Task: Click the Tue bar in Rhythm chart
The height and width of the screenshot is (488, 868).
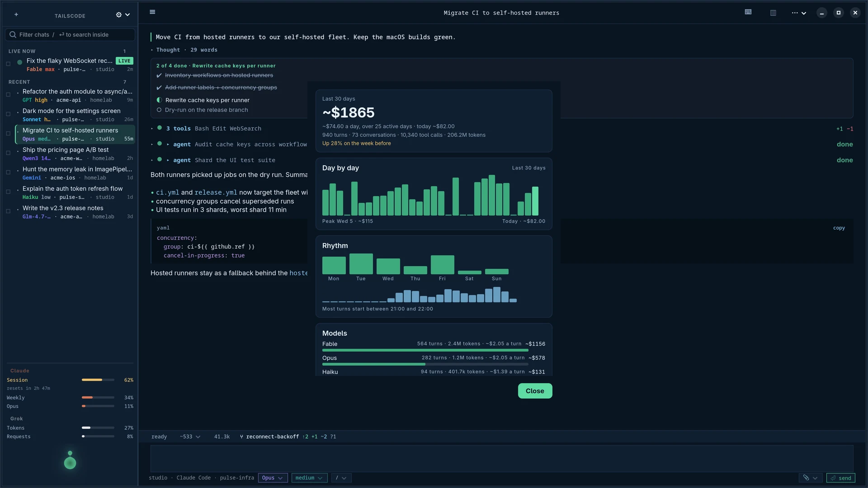Action: pyautogui.click(x=361, y=264)
